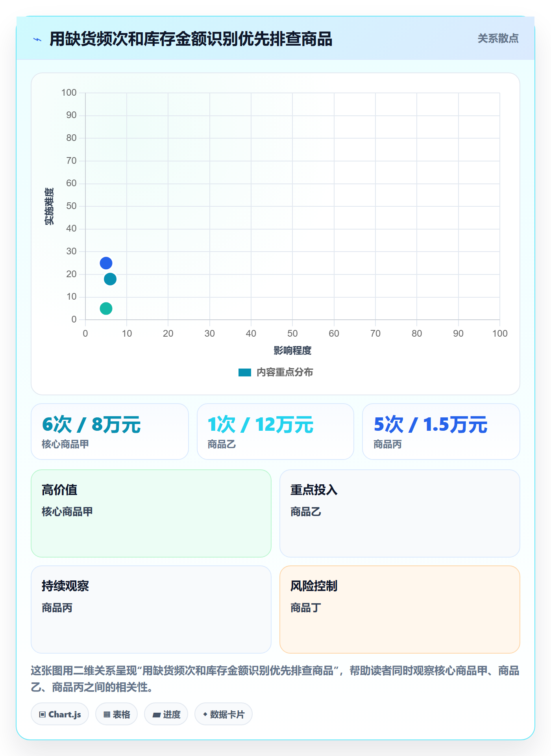Screen dimensions: 551x756
Task: Click 商品丙 inside the 持续观察 card
Action: coord(57,608)
